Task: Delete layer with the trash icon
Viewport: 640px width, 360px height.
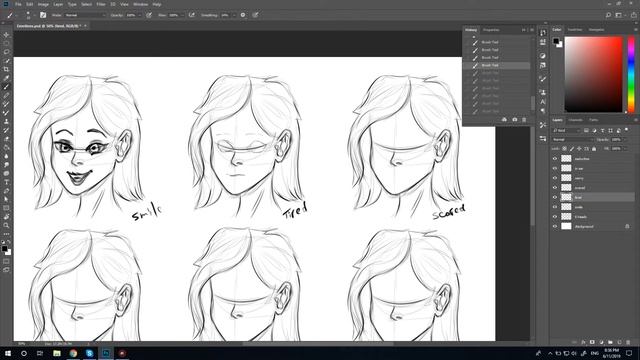Action: click(x=628, y=342)
